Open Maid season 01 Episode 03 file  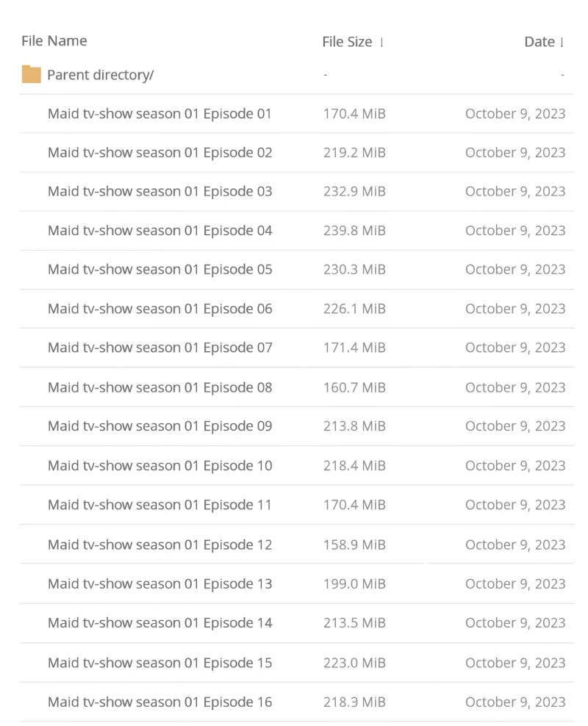[159, 192]
